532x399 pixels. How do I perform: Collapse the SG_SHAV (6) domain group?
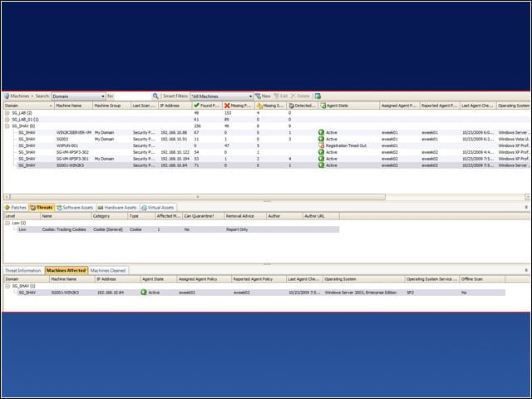(x=7, y=126)
